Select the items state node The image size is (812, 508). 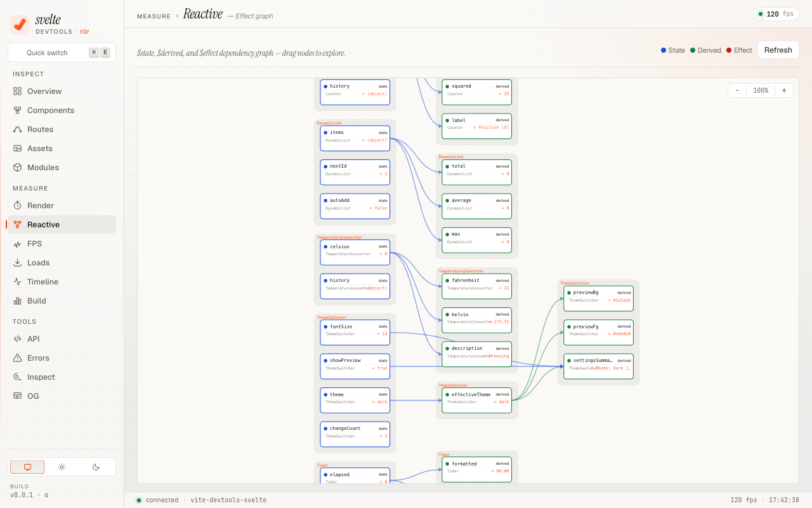click(355, 138)
